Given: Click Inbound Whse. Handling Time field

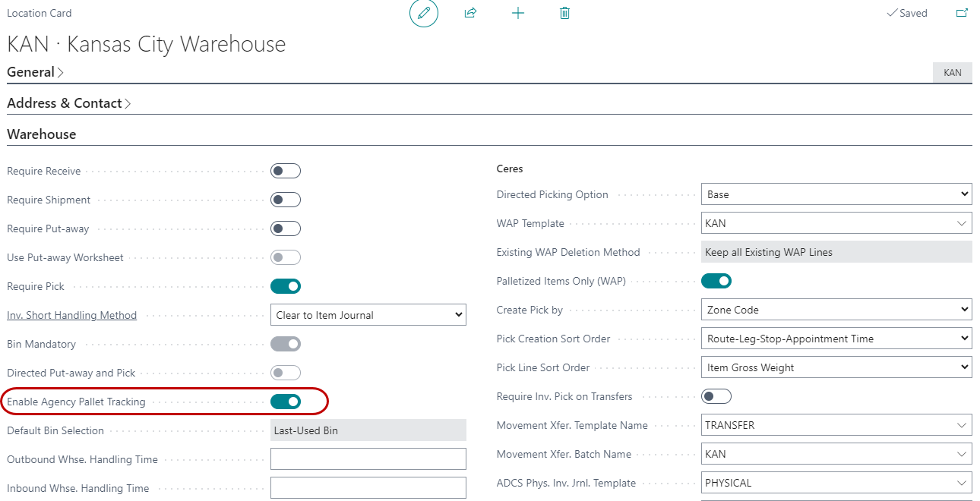Looking at the screenshot, I should coord(368,488).
